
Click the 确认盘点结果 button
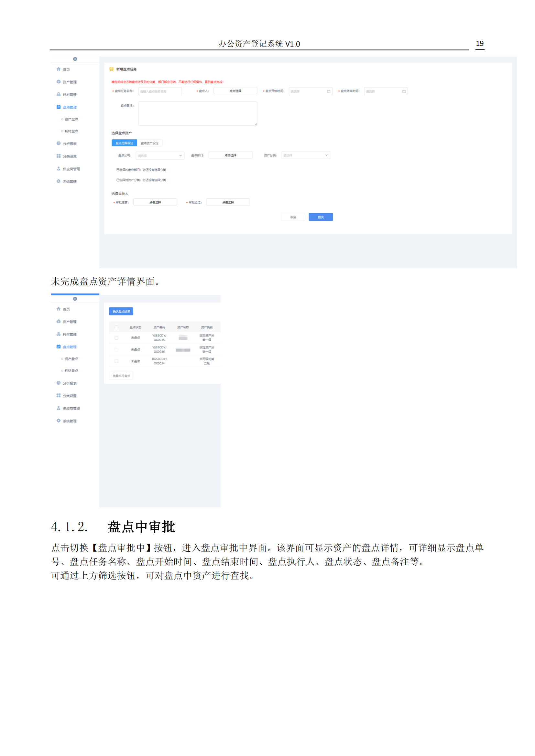[121, 312]
